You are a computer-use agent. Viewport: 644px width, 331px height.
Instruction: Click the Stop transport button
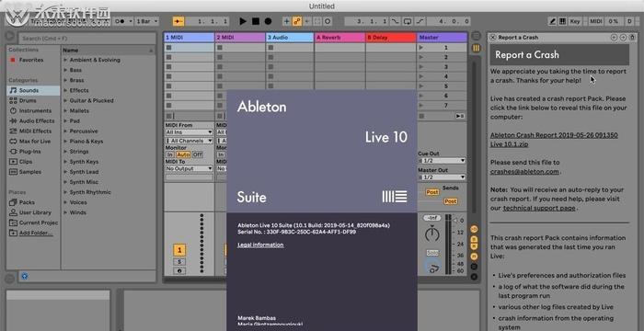[256, 21]
